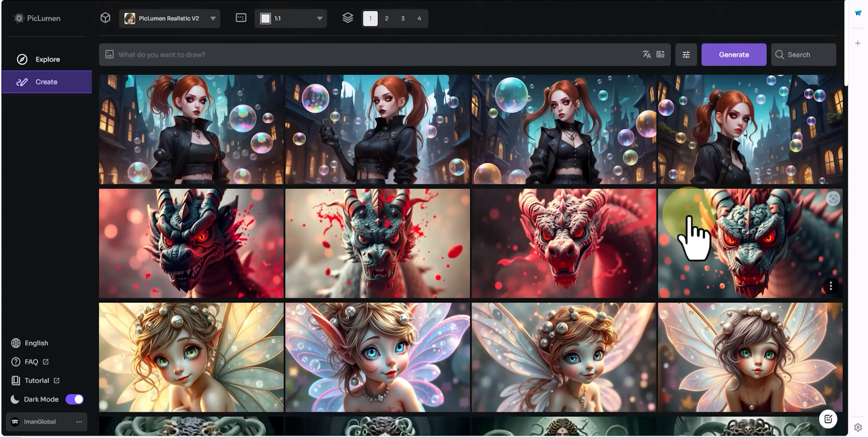Open first dark dragon image
The width and height of the screenshot is (868, 438).
pyautogui.click(x=191, y=243)
